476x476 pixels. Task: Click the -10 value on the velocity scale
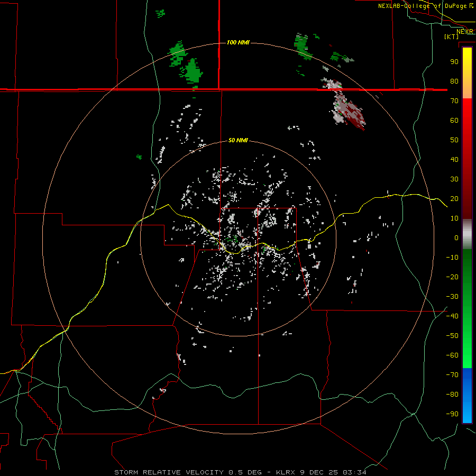point(452,258)
